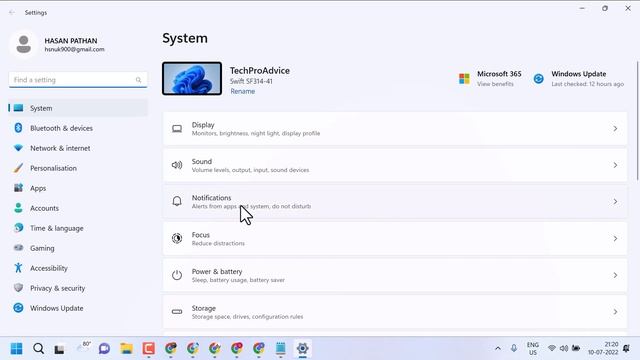The height and width of the screenshot is (360, 640).
Task: Click the Windows Update sidebar icon
Action: click(x=18, y=308)
